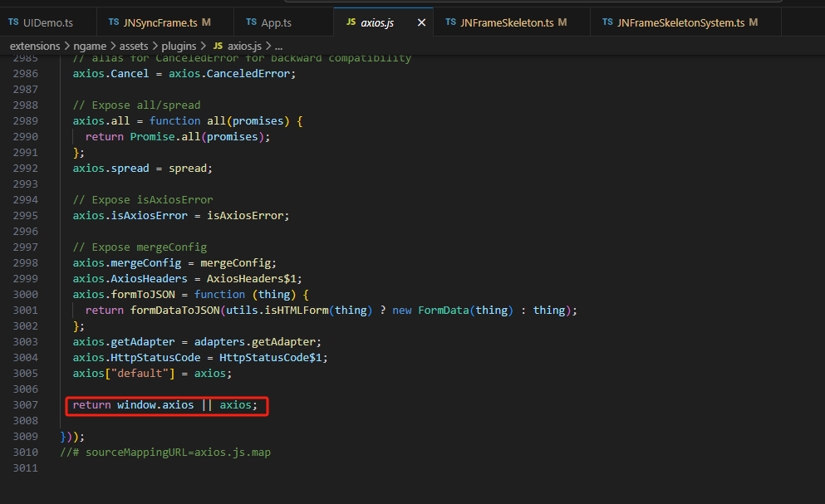
Task: Open the plugins breadcrumb folder
Action: (179, 46)
